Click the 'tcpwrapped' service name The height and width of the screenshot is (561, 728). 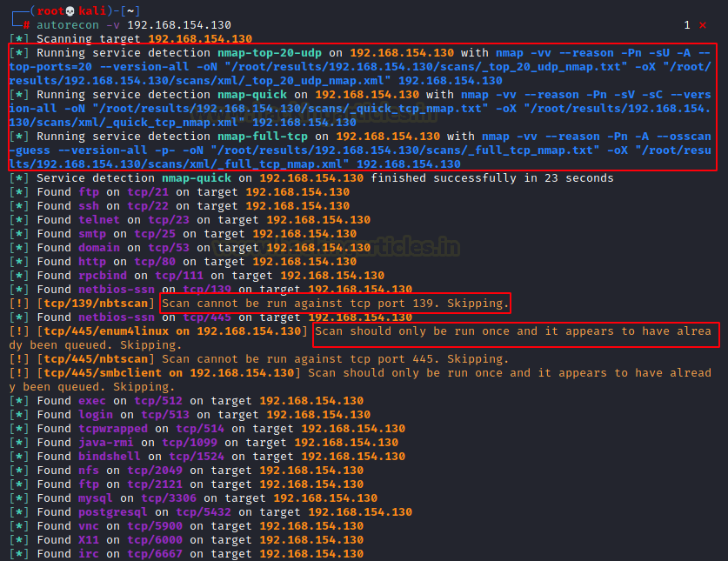pyautogui.click(x=113, y=429)
